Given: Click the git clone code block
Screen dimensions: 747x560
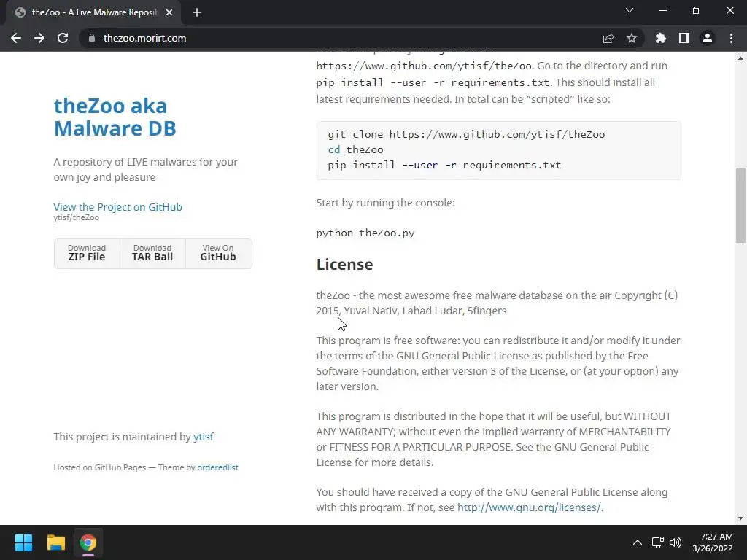Looking at the screenshot, I should click(x=498, y=150).
